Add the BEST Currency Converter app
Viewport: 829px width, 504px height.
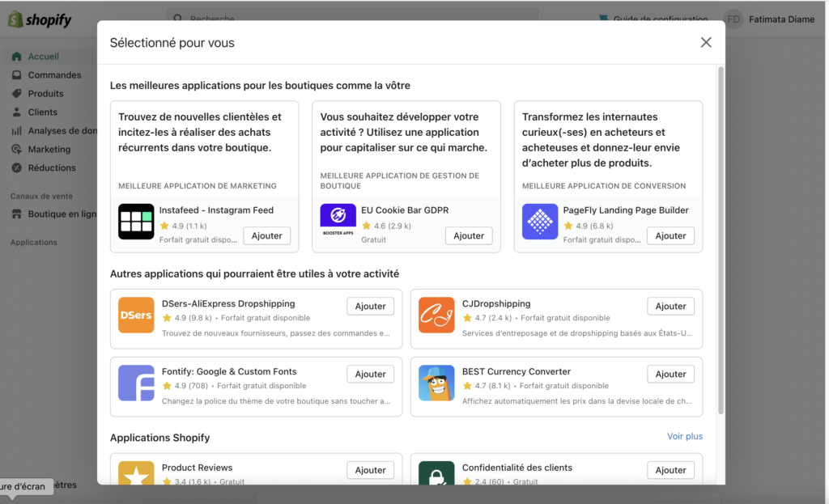click(x=670, y=375)
